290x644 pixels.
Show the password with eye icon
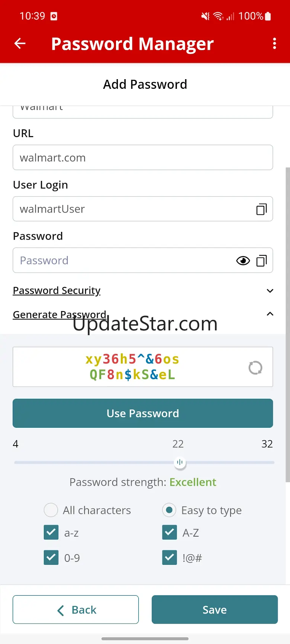coord(243,261)
